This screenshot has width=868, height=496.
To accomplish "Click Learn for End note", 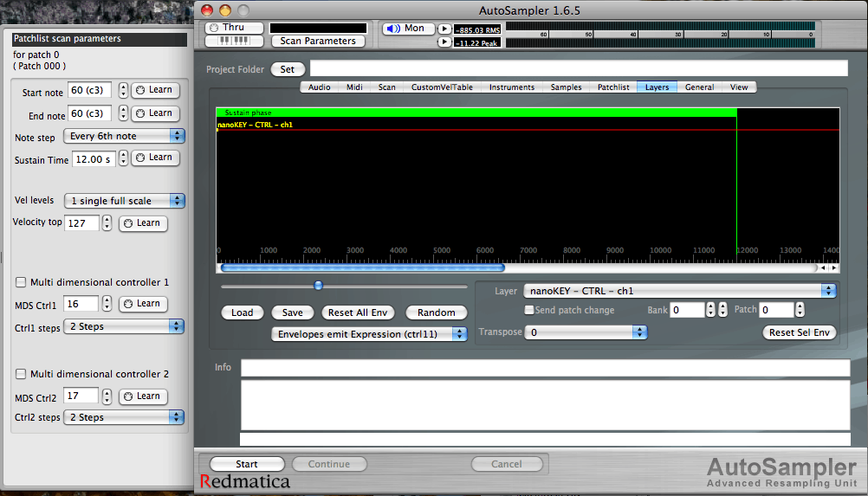I will [x=155, y=113].
